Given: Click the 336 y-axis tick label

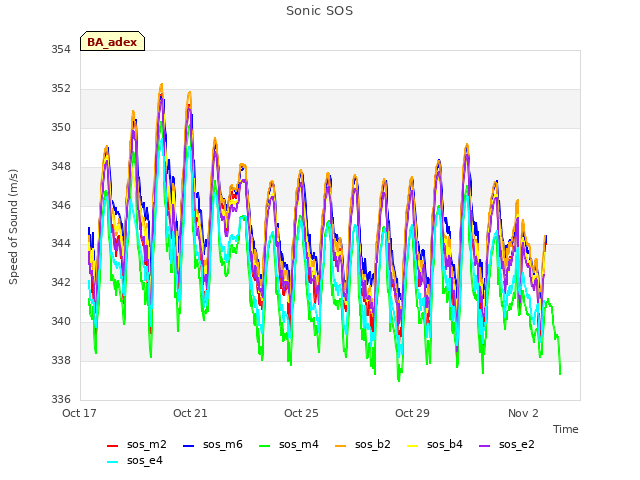Looking at the screenshot, I should point(61,399).
